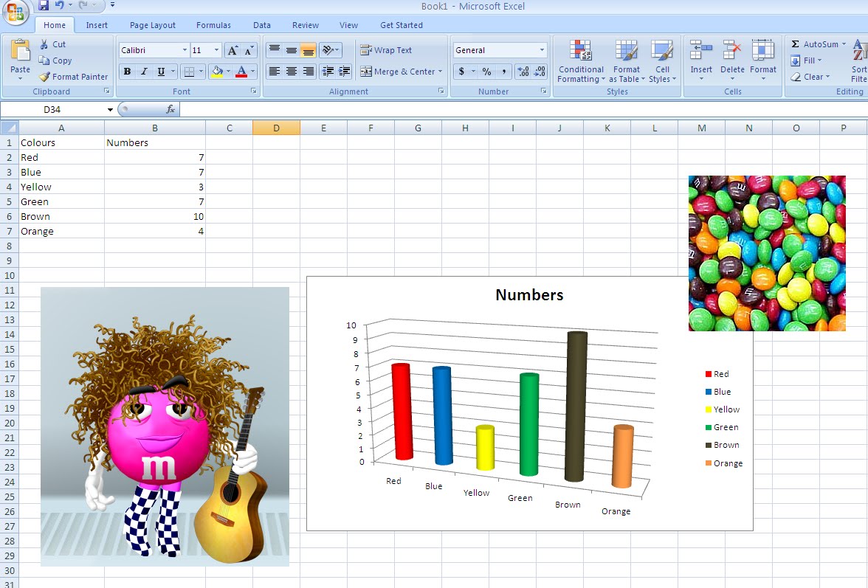
Task: Click Copy in the Clipboard group
Action: [55, 60]
